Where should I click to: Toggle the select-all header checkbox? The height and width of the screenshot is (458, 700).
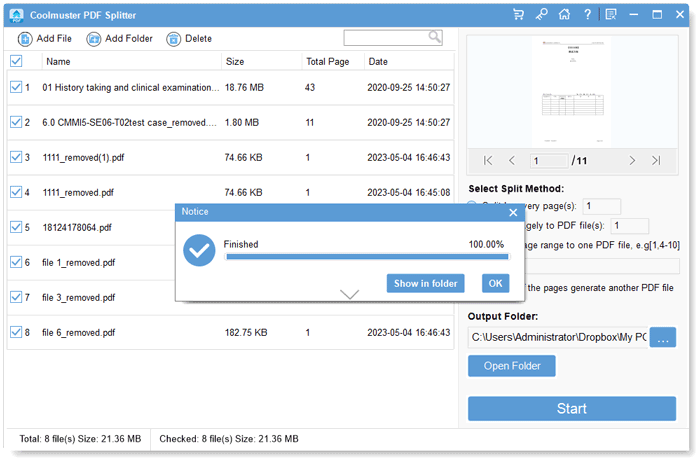click(16, 61)
